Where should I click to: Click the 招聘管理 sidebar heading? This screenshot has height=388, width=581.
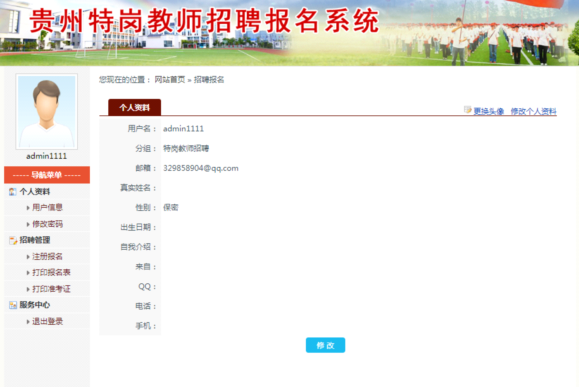tap(34, 240)
